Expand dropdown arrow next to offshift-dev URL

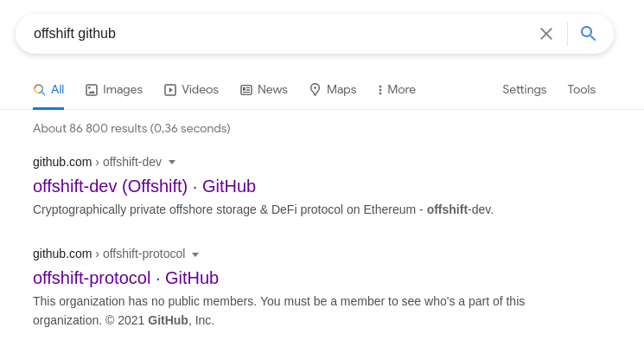pos(172,162)
